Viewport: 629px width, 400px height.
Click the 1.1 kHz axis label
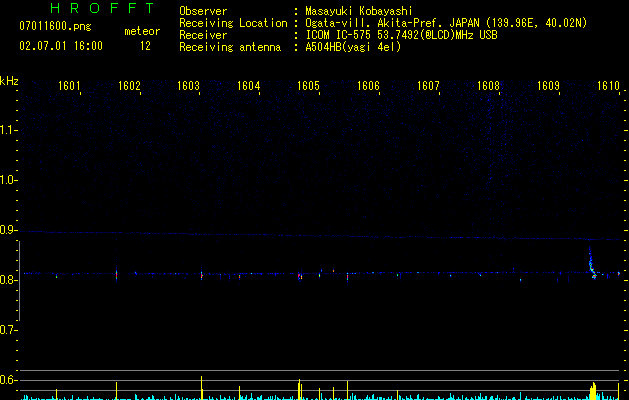tap(8, 130)
